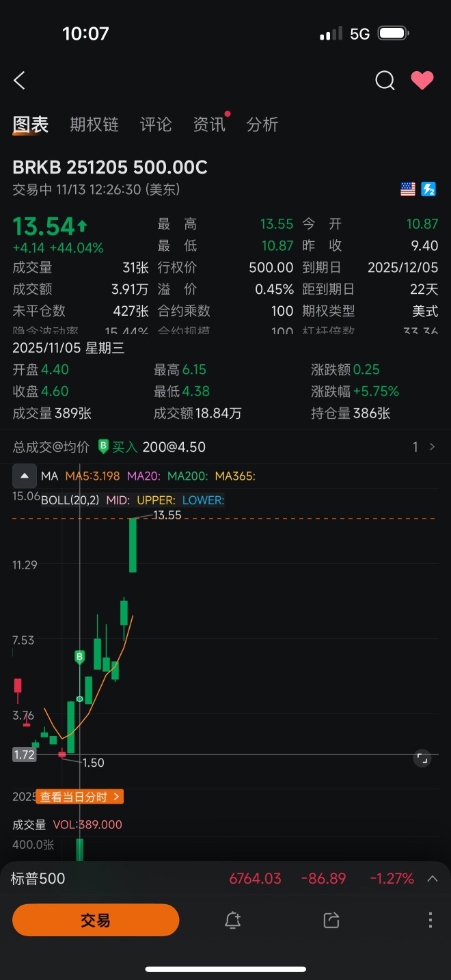Tap the 1.72 price axis label

point(24,754)
